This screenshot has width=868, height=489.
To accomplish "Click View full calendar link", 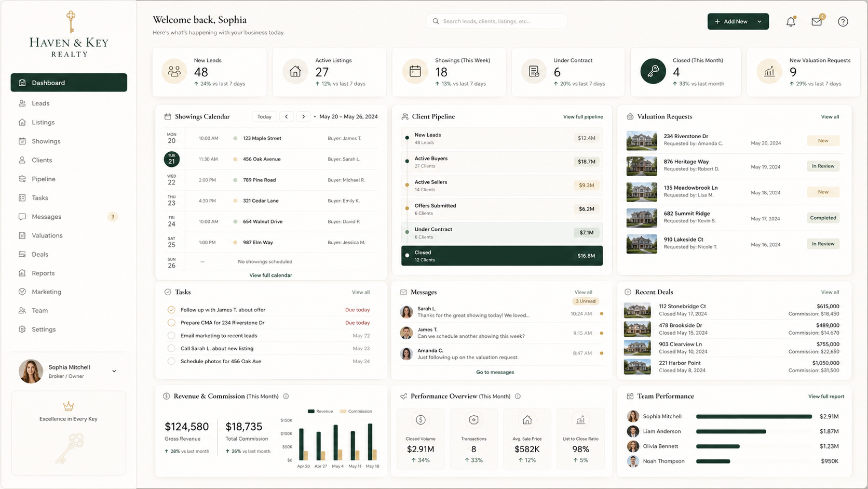I will coord(270,275).
